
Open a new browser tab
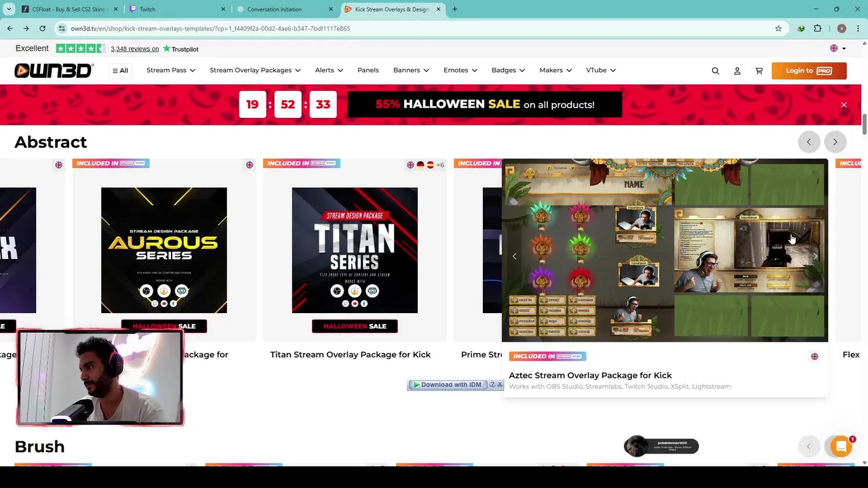point(454,9)
